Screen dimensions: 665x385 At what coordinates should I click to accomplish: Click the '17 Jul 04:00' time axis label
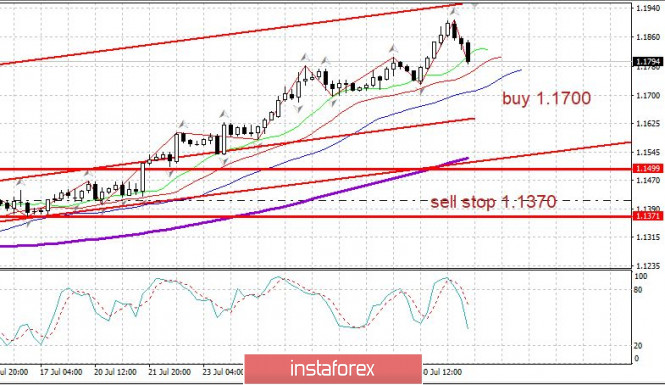[x=61, y=372]
